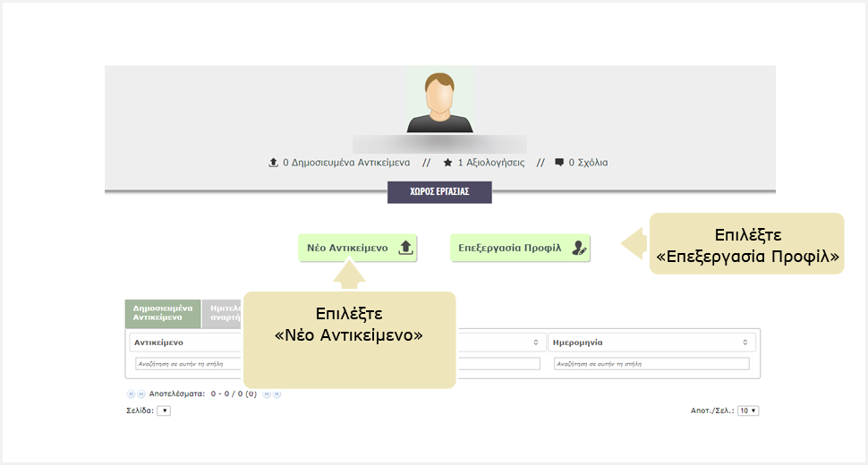Open the Σελίδα page selector dropdown
This screenshot has width=868, height=465.
pos(164,410)
